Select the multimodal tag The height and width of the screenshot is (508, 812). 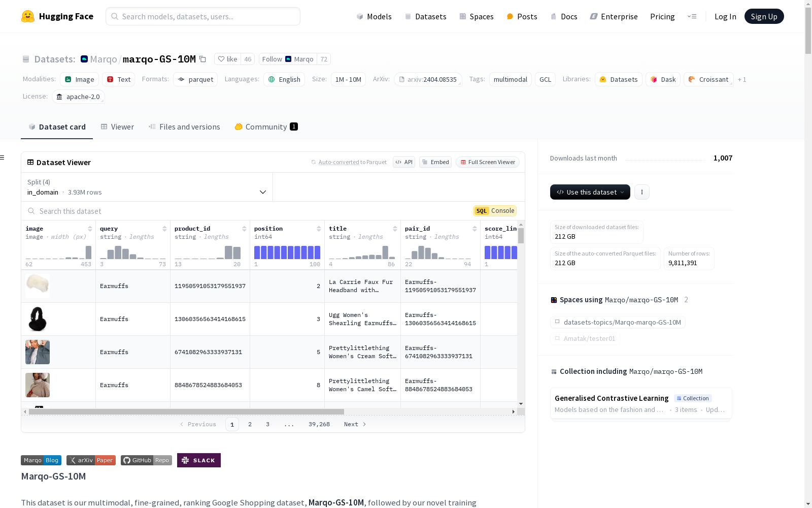[x=511, y=79]
